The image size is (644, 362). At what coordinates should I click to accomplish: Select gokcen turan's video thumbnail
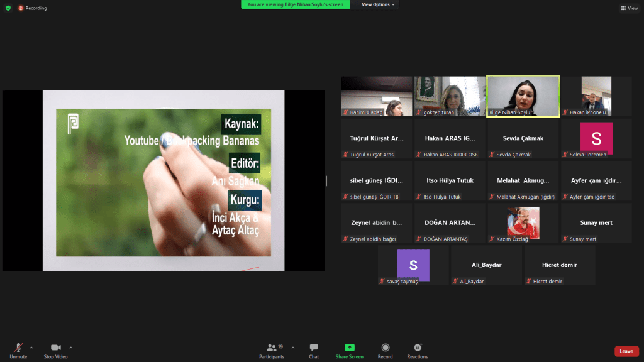click(450, 96)
